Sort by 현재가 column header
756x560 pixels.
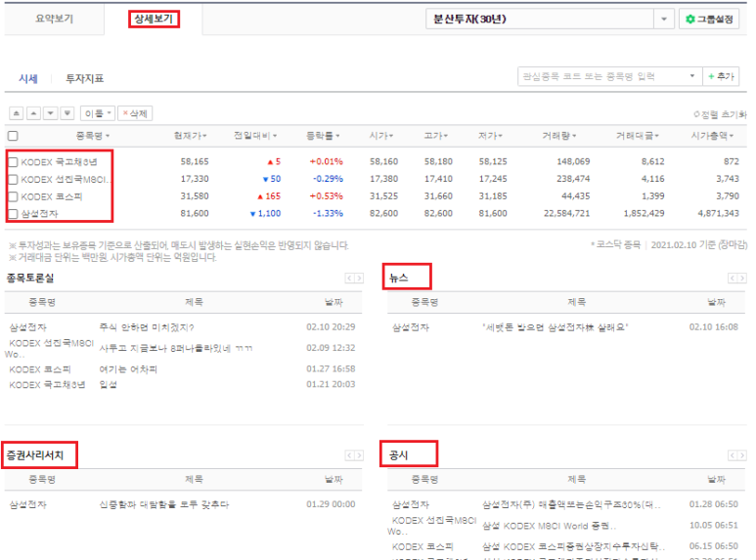pyautogui.click(x=191, y=136)
